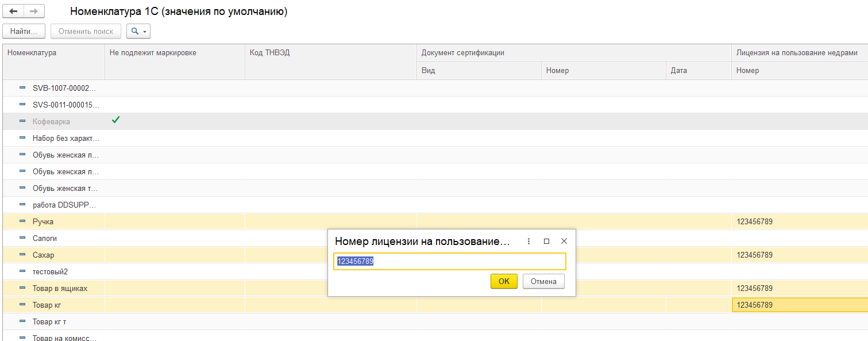Click the row icon beside Сапоги
The width and height of the screenshot is (868, 341).
click(x=22, y=238)
